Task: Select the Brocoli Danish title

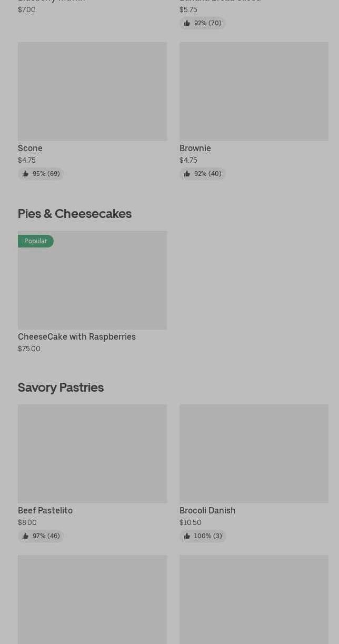Action: tap(207, 511)
